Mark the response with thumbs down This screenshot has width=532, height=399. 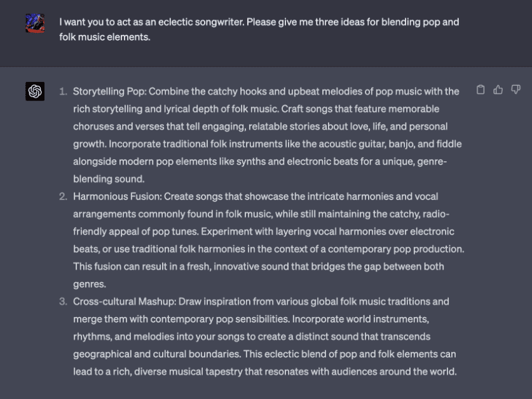coord(515,90)
